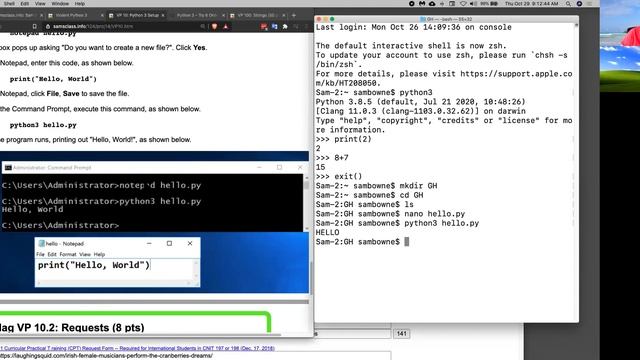This screenshot has height=360, width=640.
Task: Open Spotlight search magnifier icon
Action: coord(568,3)
